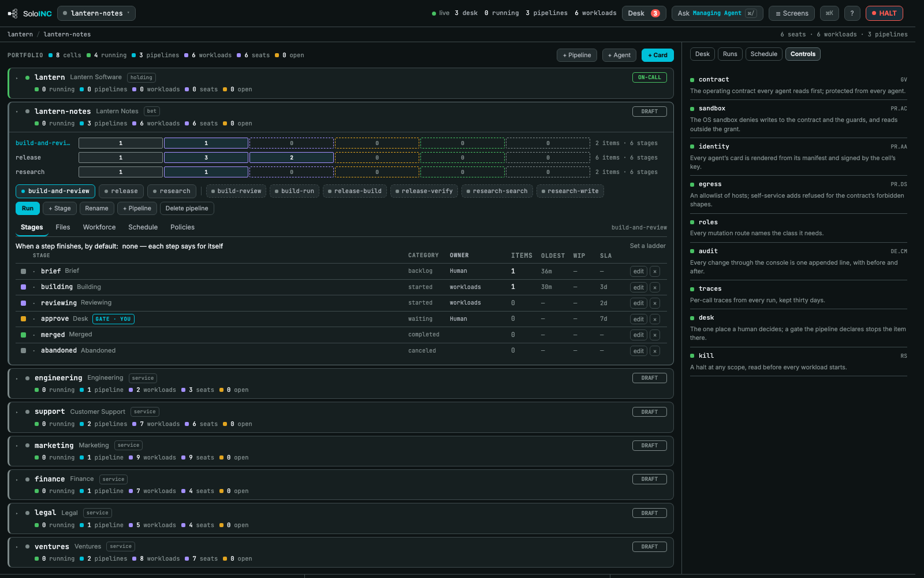Click the bet tag on lantern-notes cell

pos(152,111)
